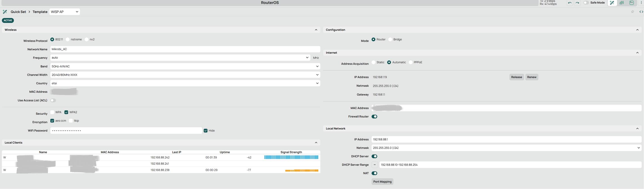Toggle the Safe Mode switch

[586, 3]
